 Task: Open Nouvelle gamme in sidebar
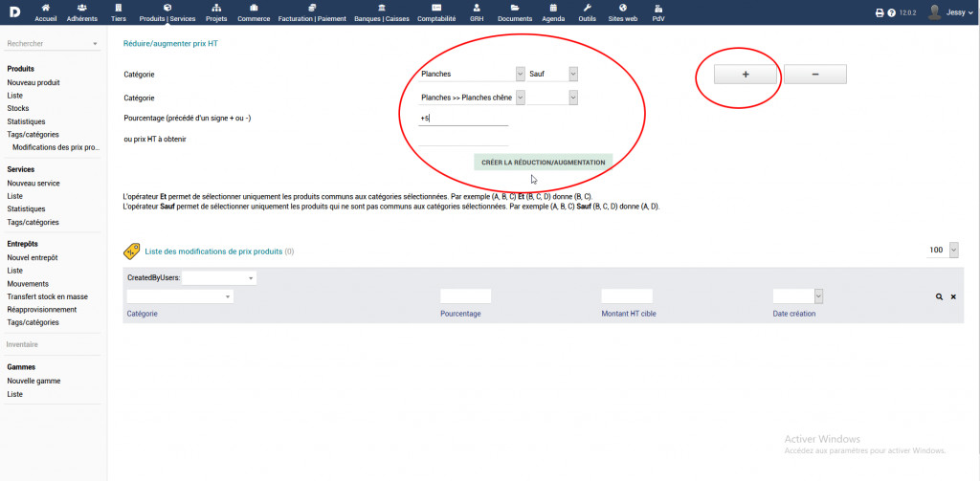(33, 381)
